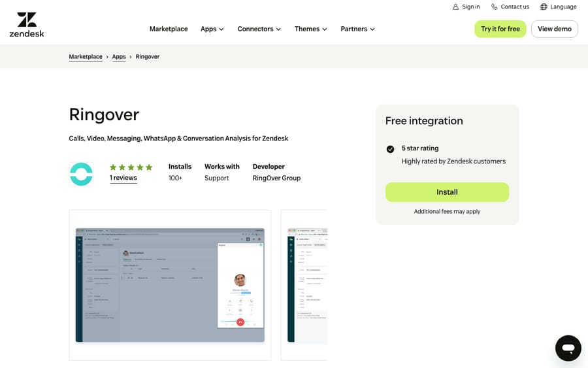Click the 5 star rating checkmark icon

tap(390, 149)
